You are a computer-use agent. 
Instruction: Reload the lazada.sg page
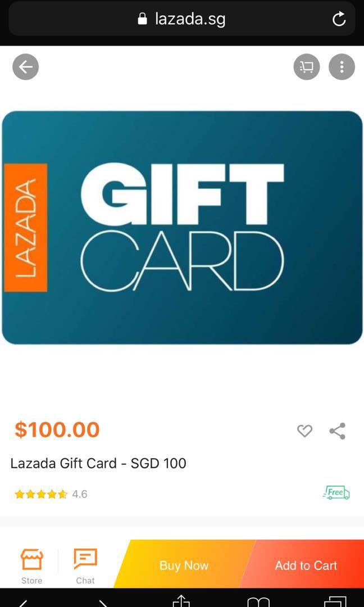pos(339,19)
